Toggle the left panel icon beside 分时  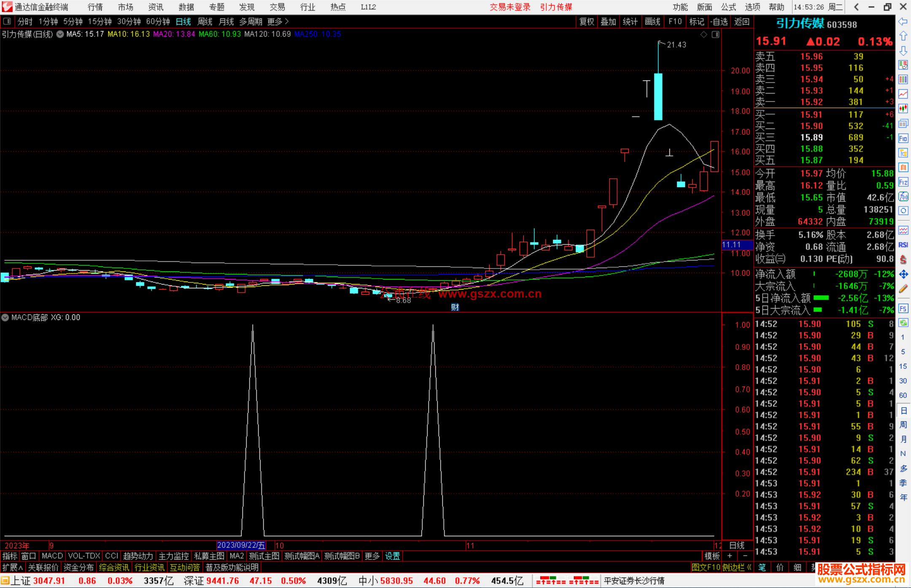pos(7,21)
